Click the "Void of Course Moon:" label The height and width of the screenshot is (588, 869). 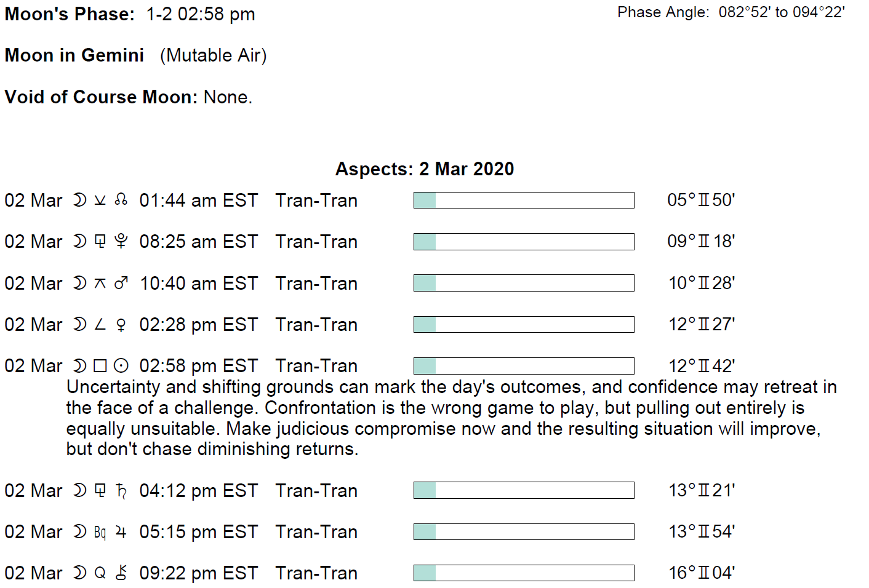click(101, 97)
